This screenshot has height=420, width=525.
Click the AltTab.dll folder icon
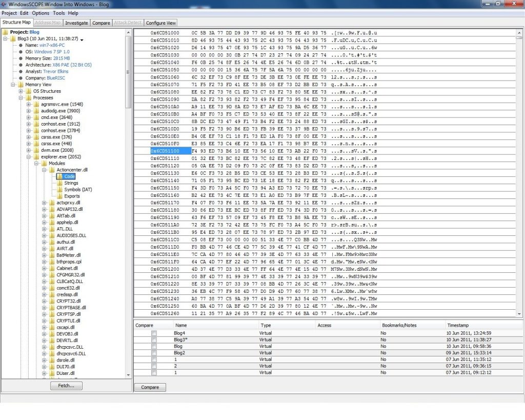[52, 216]
